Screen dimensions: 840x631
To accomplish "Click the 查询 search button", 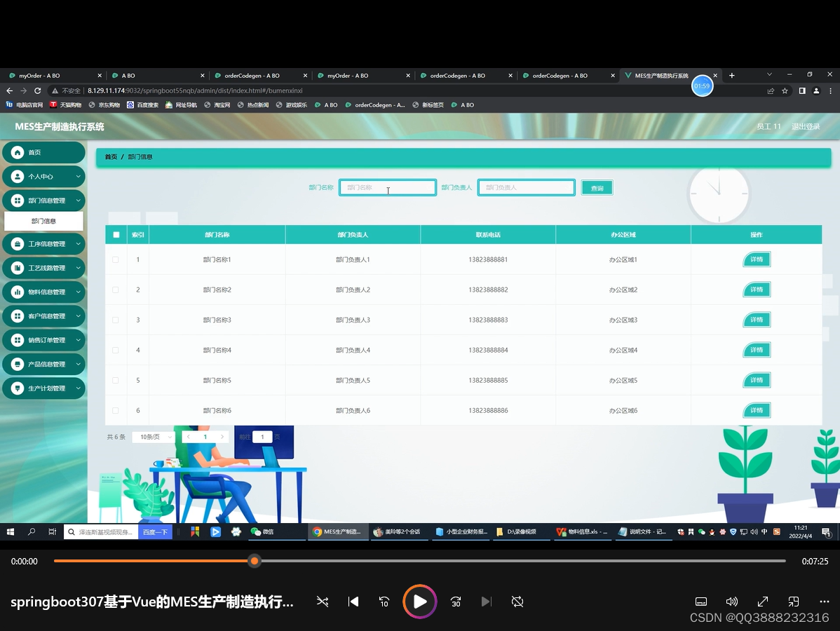I will [597, 187].
